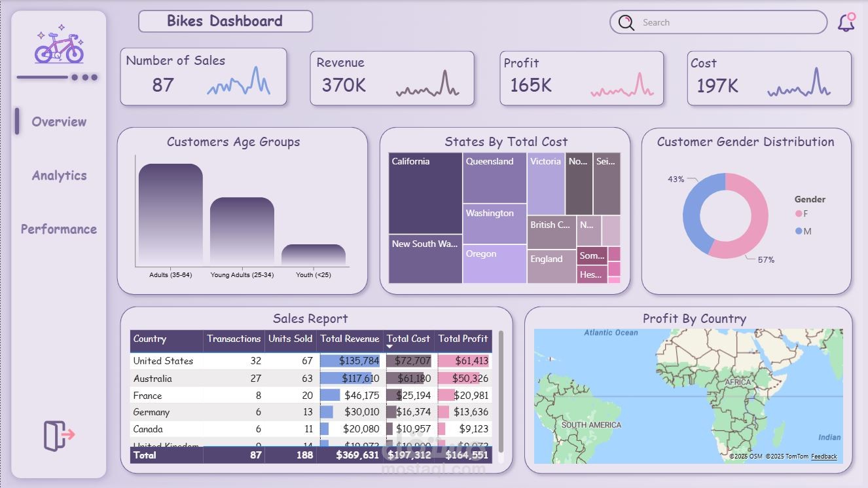Select the Hessen treemap tile
The image size is (868, 488).
click(592, 274)
